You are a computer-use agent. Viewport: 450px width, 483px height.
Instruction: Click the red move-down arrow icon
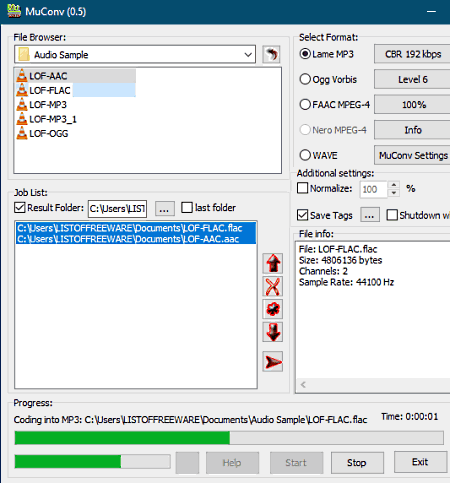click(273, 332)
